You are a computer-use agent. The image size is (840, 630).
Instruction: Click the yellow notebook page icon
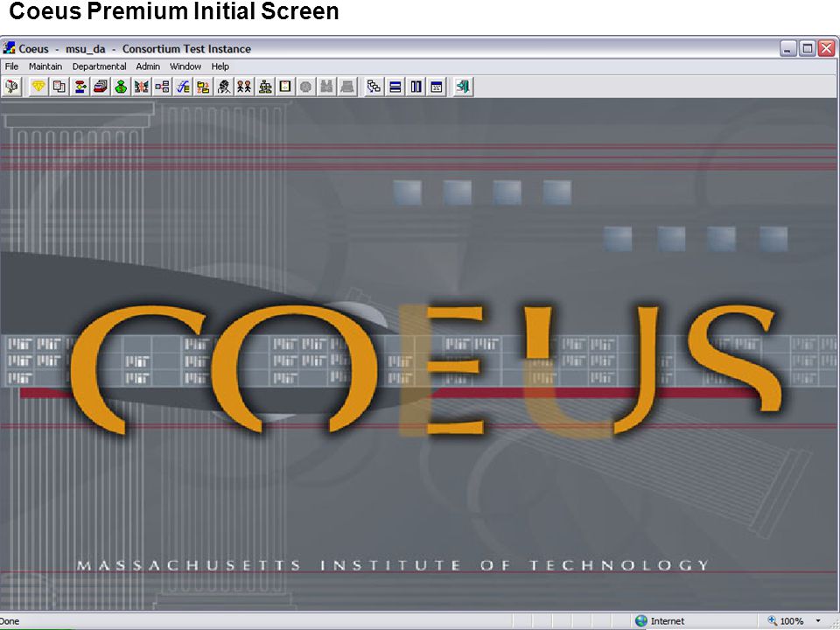(285, 87)
